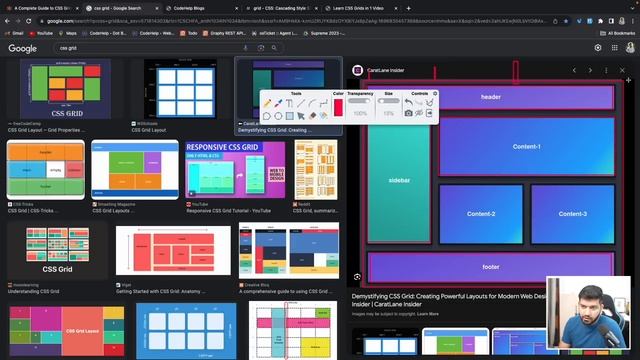This screenshot has width=640, height=360.
Task: Open Google quick settings gear
Action: [x=598, y=48]
